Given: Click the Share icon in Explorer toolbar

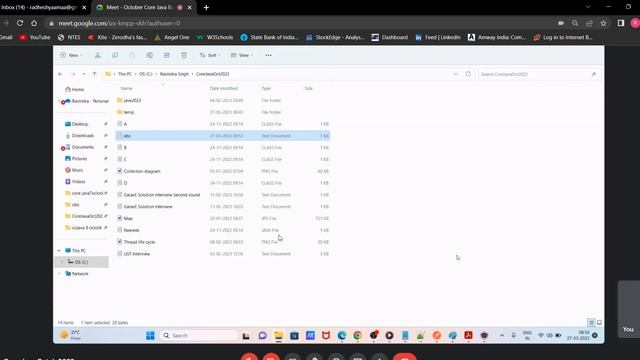Looking at the screenshot, I should point(167,55).
